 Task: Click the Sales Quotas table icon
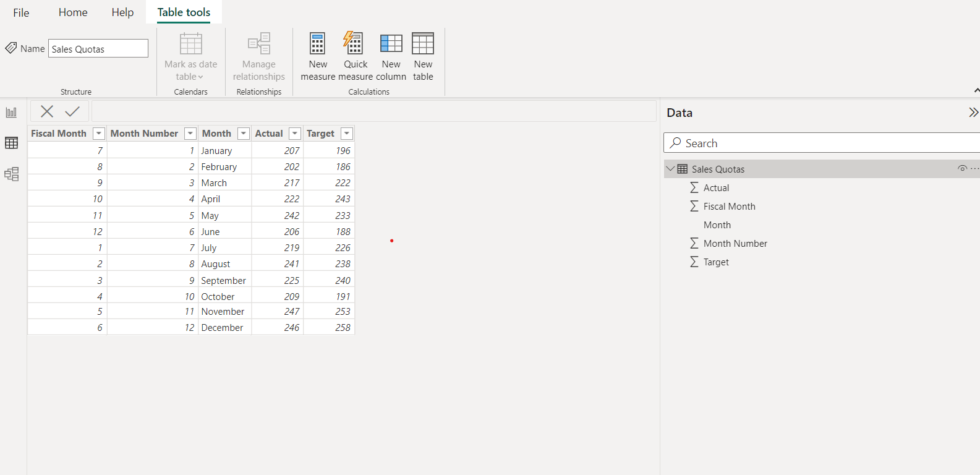(683, 169)
